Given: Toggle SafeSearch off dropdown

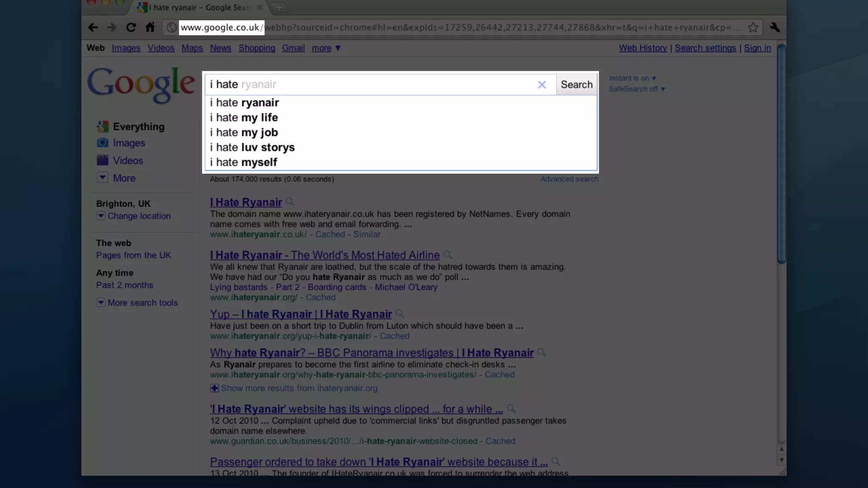Looking at the screenshot, I should tap(637, 89).
